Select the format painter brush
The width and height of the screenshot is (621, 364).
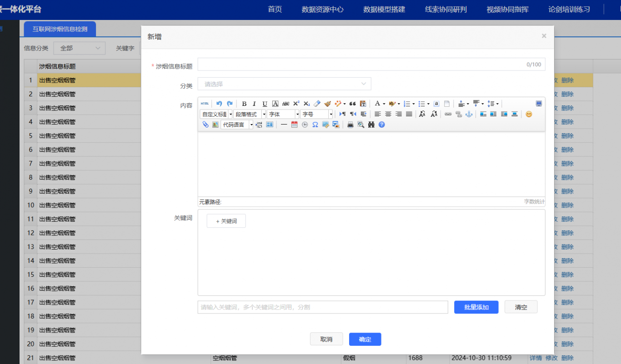coord(327,104)
